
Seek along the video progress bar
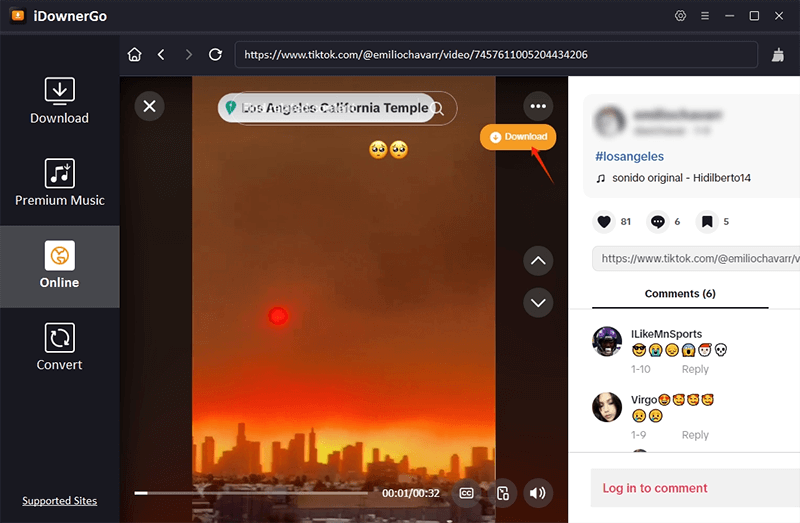coord(251,493)
